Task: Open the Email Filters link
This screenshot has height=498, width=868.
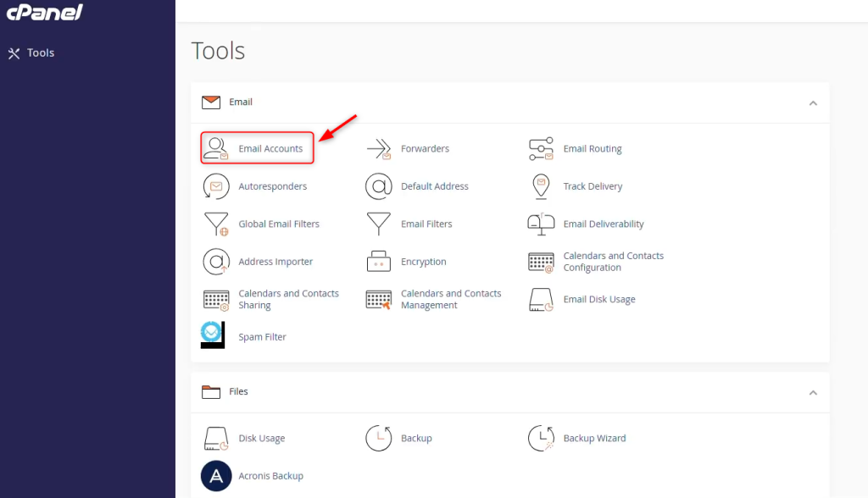Action: tap(426, 224)
